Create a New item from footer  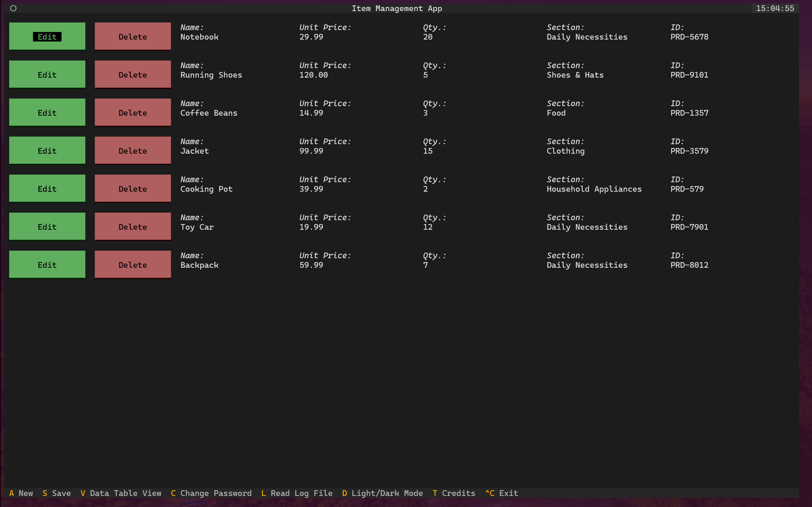[21, 493]
